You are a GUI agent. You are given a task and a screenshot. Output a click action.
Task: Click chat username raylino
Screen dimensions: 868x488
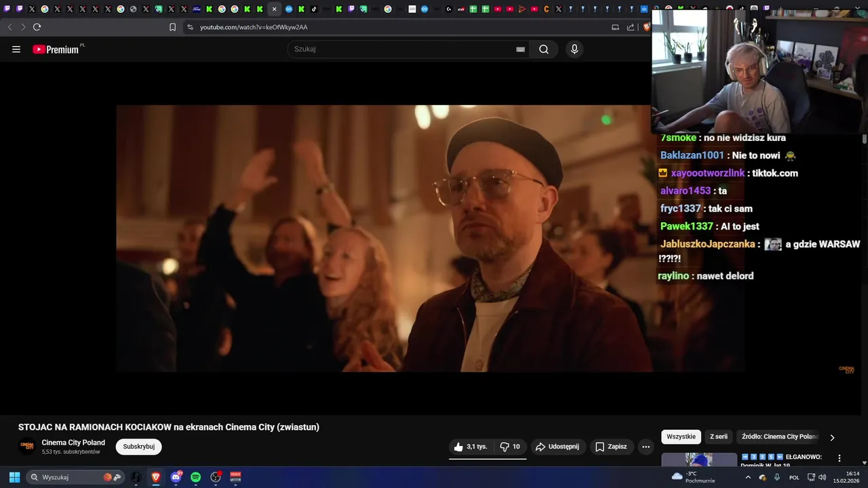(673, 276)
